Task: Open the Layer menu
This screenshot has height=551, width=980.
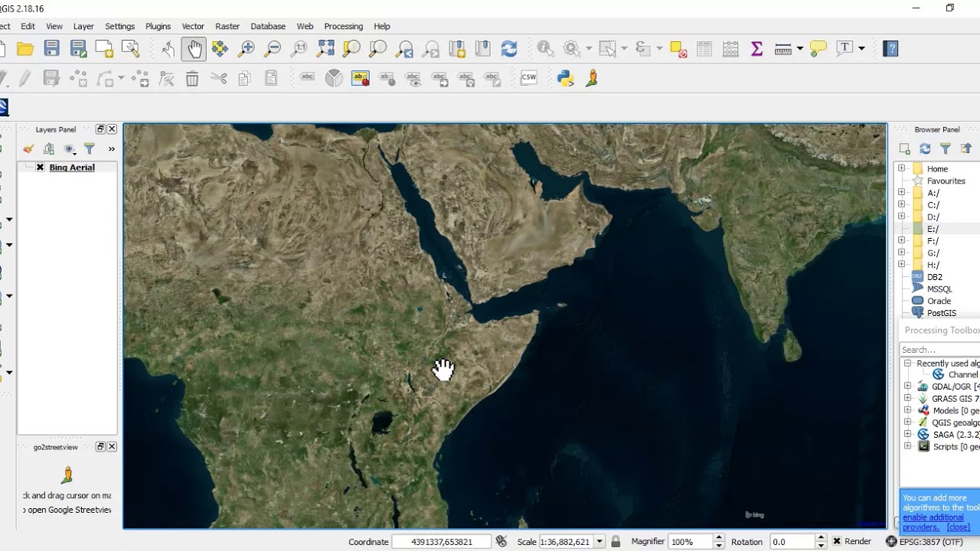Action: point(83,26)
